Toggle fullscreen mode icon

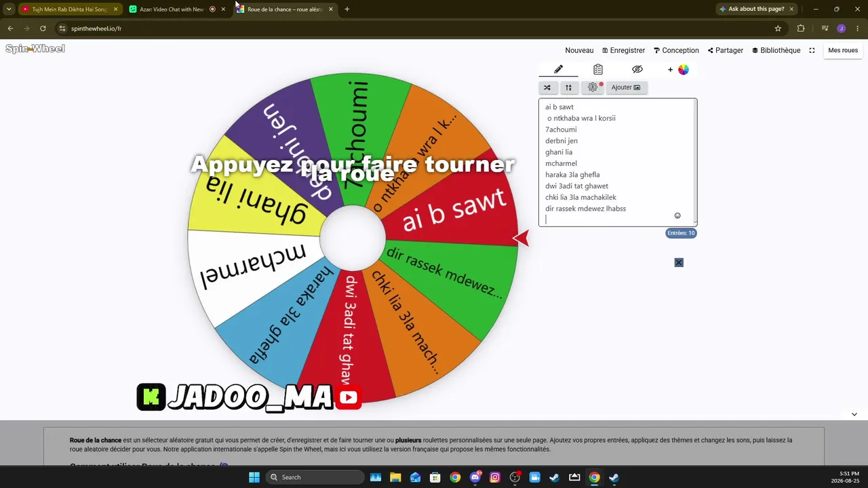pos(812,50)
